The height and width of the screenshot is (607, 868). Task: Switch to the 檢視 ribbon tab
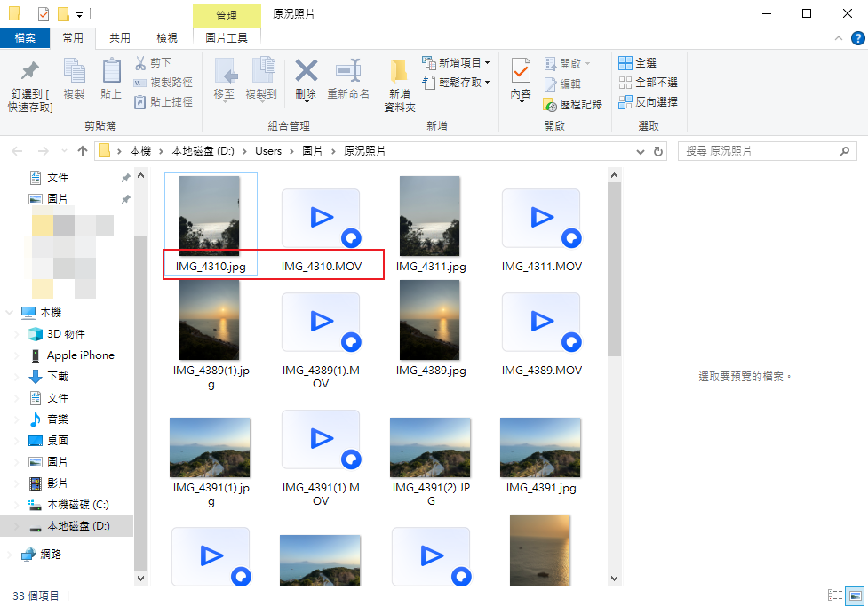click(x=165, y=38)
